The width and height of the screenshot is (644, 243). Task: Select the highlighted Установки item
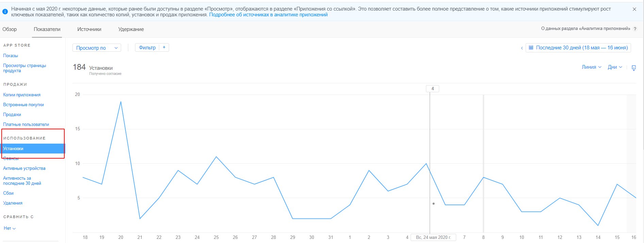33,148
